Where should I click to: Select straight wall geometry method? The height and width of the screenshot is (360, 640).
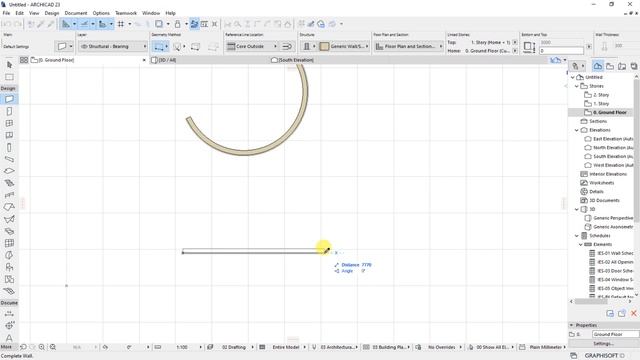[159, 47]
